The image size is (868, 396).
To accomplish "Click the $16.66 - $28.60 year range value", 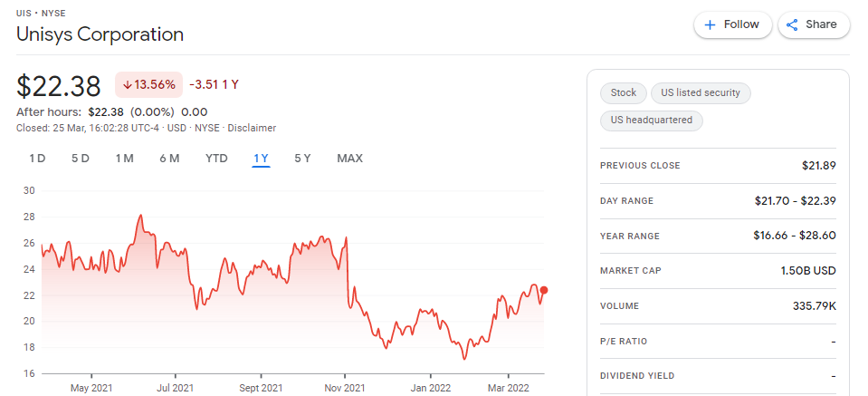I will pos(795,236).
